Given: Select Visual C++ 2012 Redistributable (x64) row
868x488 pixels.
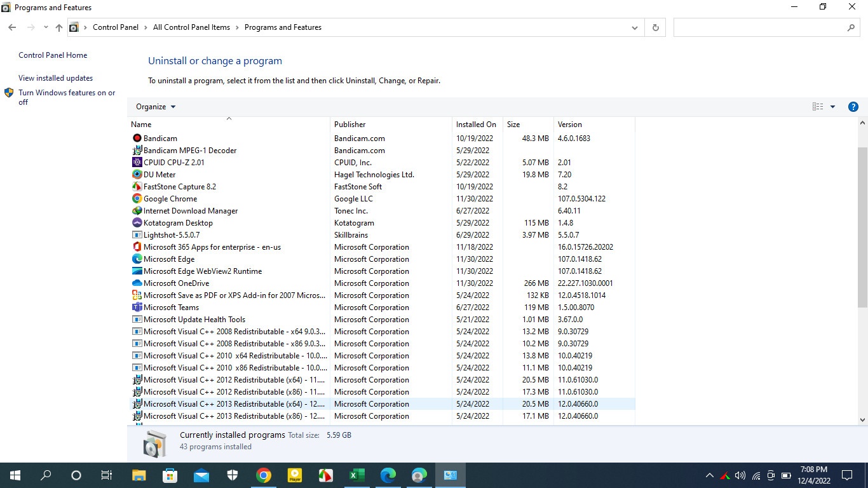Looking at the screenshot, I should coord(382,379).
